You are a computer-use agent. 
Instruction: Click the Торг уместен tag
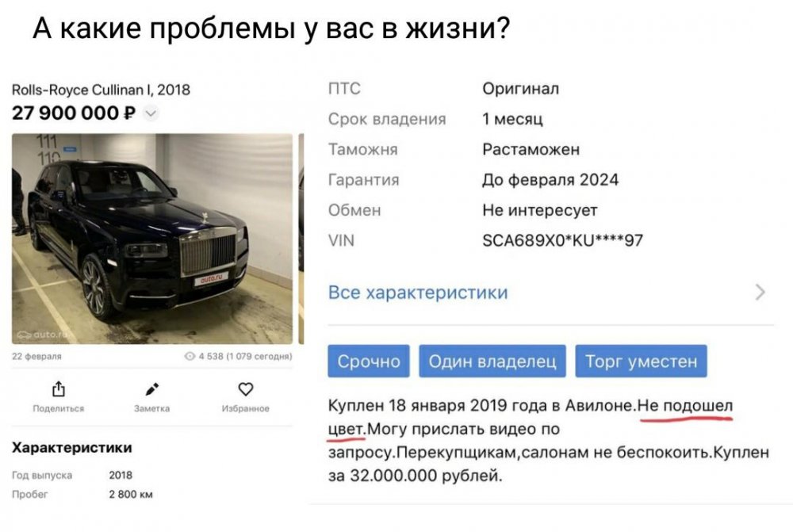tap(641, 362)
